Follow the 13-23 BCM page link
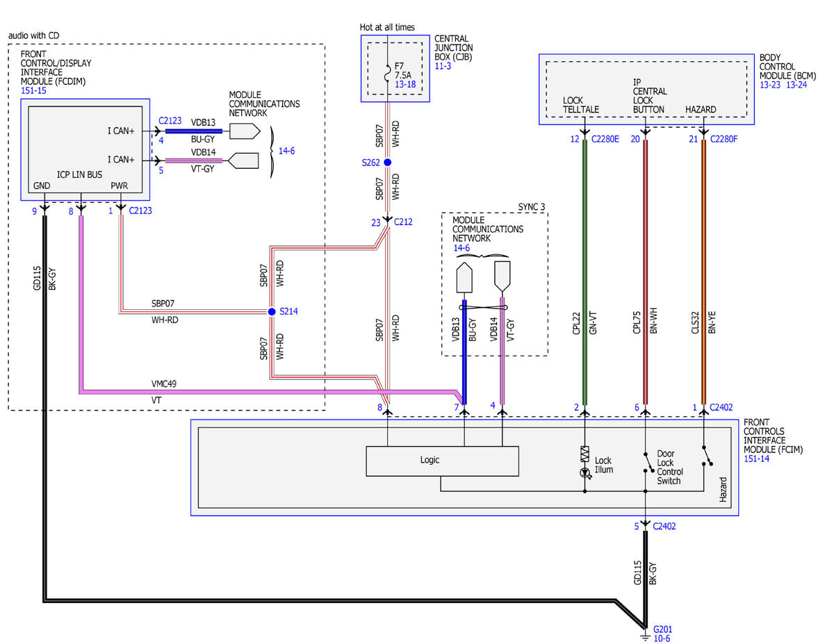The image size is (834, 644). (771, 85)
